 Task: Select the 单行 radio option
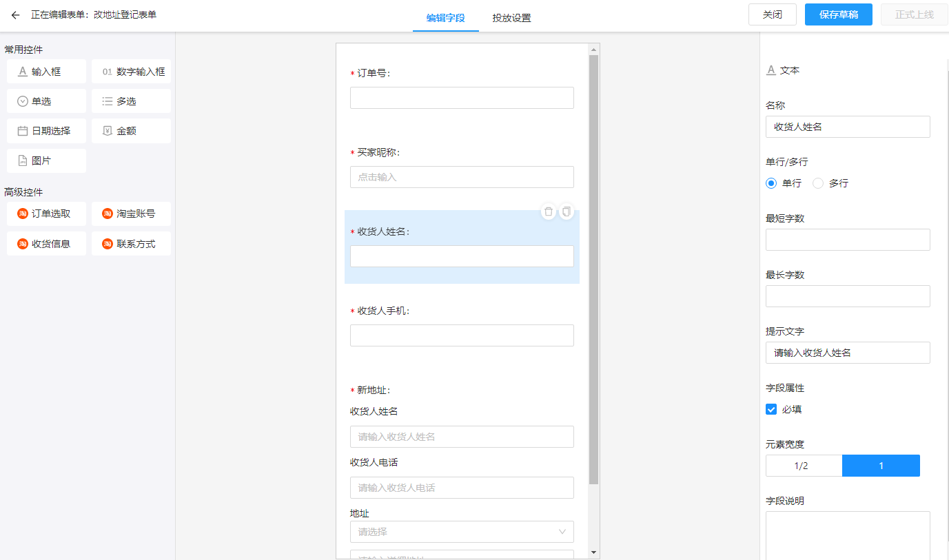point(771,183)
